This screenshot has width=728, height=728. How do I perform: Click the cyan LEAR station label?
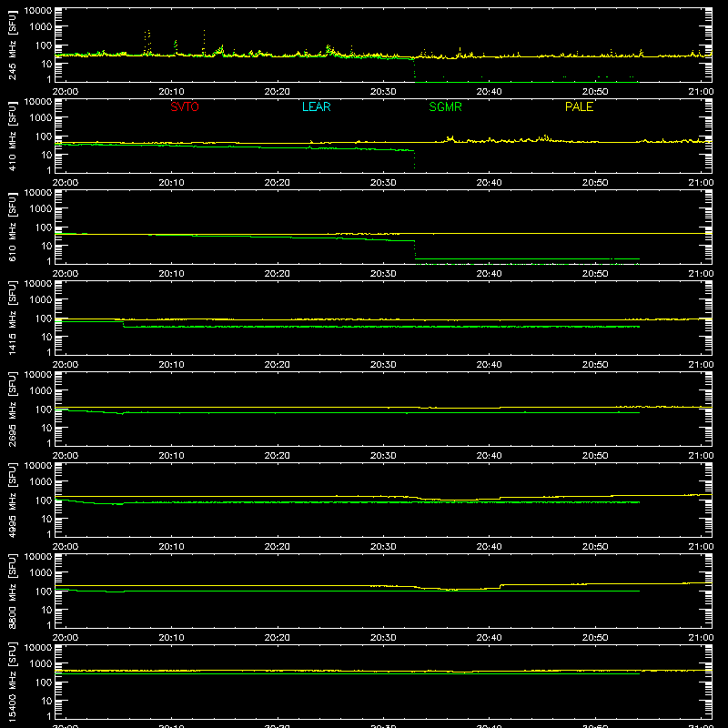point(316,106)
